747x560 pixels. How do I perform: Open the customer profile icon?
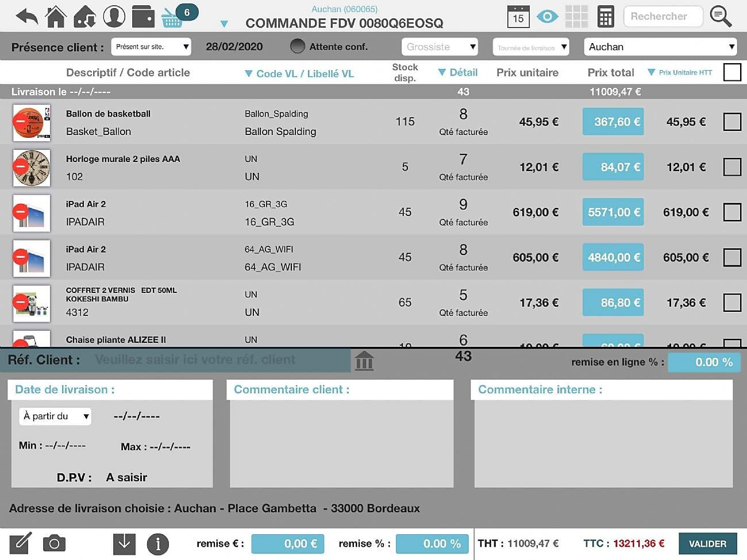pos(114,16)
